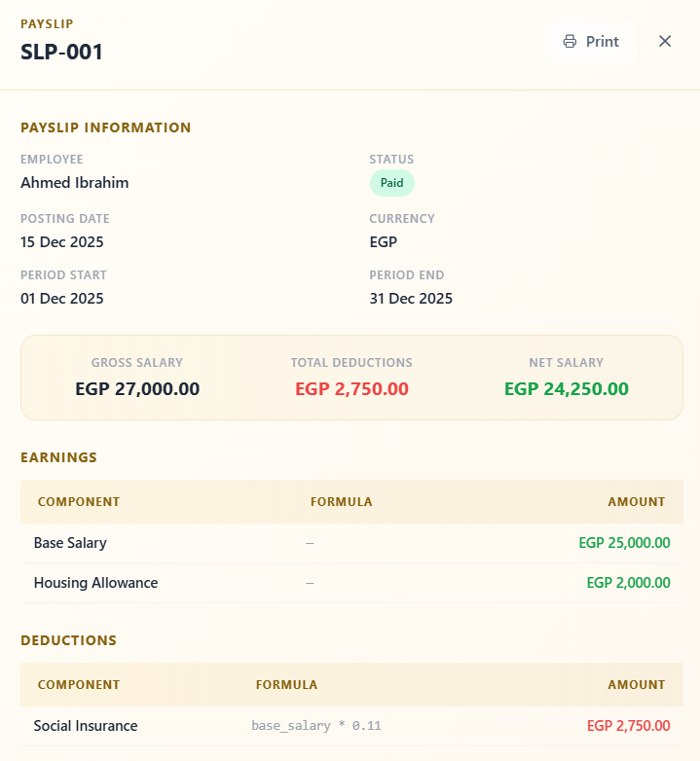Screen dimensions: 700x761
Task: Click the Earnings table COMPONENT header
Action: (79, 502)
